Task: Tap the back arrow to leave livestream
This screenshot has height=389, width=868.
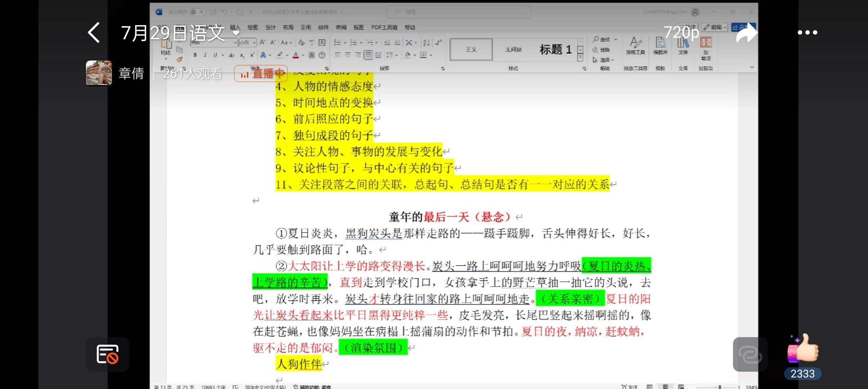Action: (x=94, y=33)
